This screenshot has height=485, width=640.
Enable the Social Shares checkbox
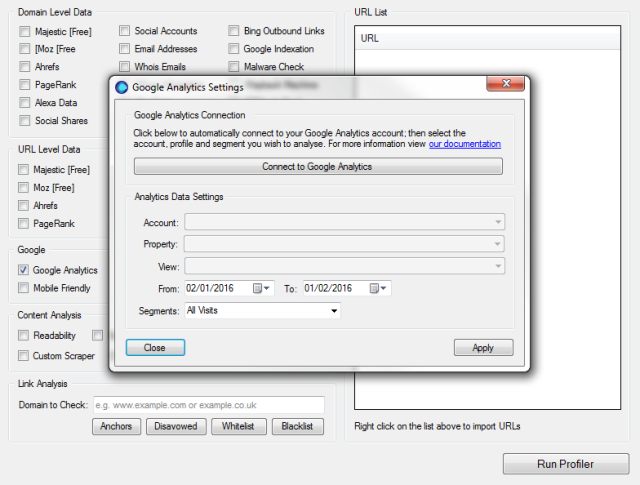coord(25,120)
